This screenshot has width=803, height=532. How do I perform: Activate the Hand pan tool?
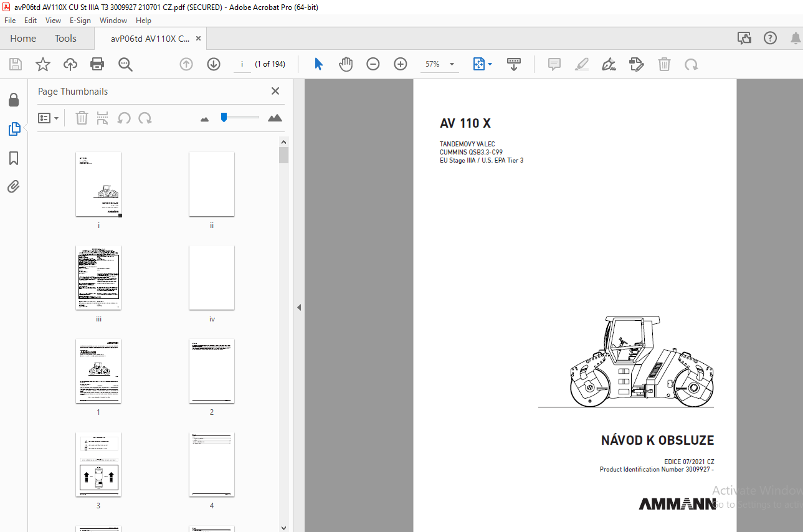346,64
